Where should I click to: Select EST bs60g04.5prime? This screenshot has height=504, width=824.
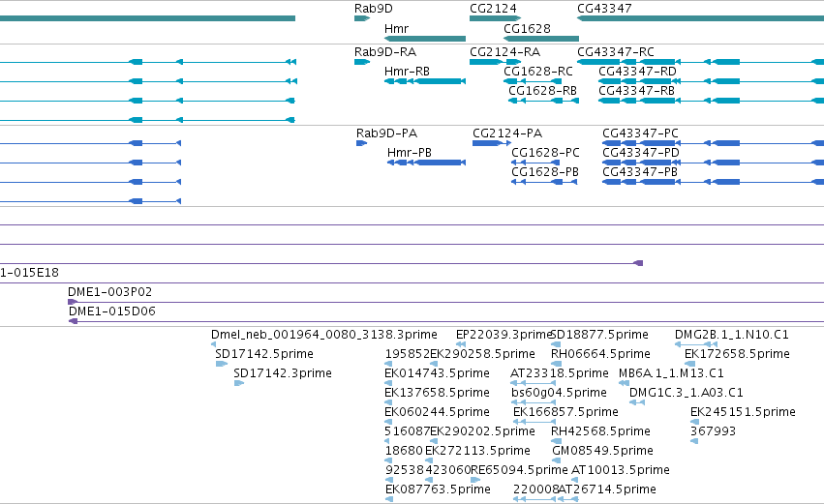coord(559,393)
